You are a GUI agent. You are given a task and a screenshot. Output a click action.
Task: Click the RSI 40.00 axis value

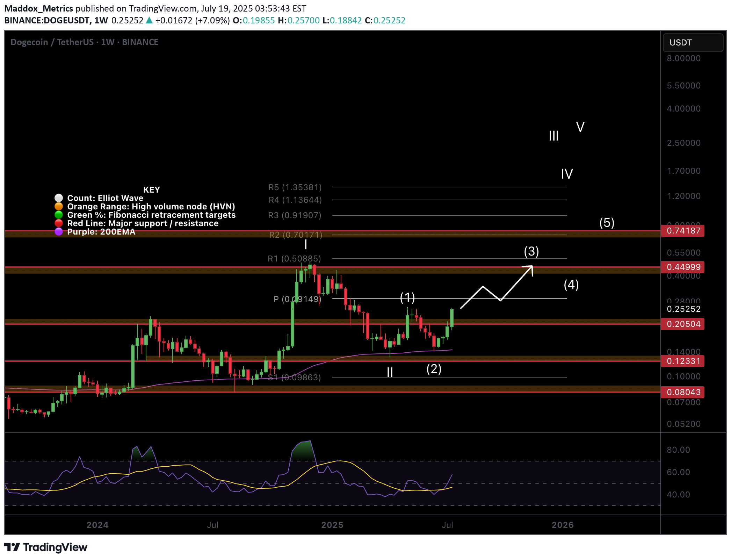678,495
